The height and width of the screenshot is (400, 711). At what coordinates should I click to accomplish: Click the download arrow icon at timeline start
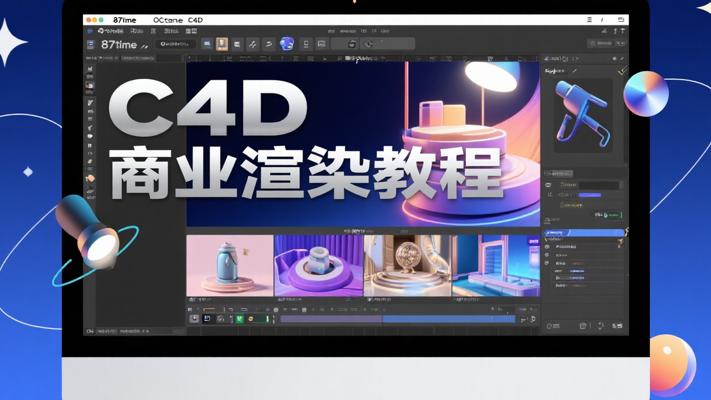[x=194, y=318]
